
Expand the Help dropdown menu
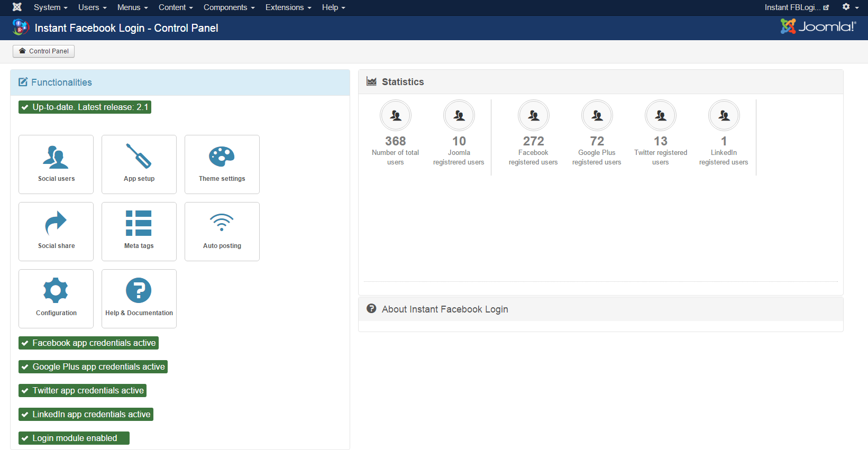334,7
